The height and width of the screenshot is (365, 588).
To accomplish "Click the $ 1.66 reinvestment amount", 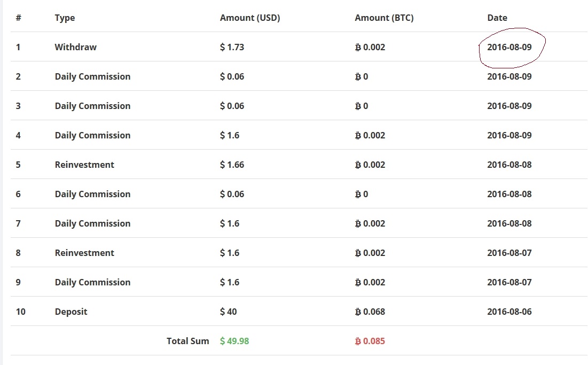I will pyautogui.click(x=232, y=165).
